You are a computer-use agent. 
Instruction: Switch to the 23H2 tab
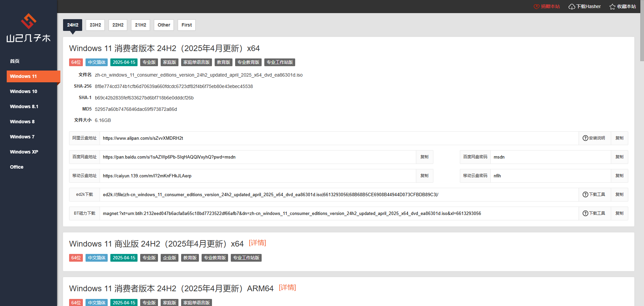point(95,25)
